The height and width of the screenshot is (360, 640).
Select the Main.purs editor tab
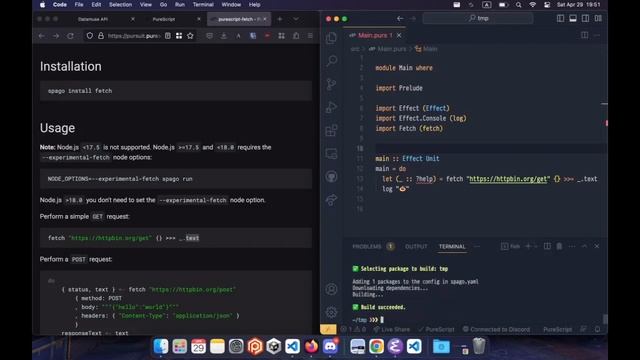pos(375,36)
